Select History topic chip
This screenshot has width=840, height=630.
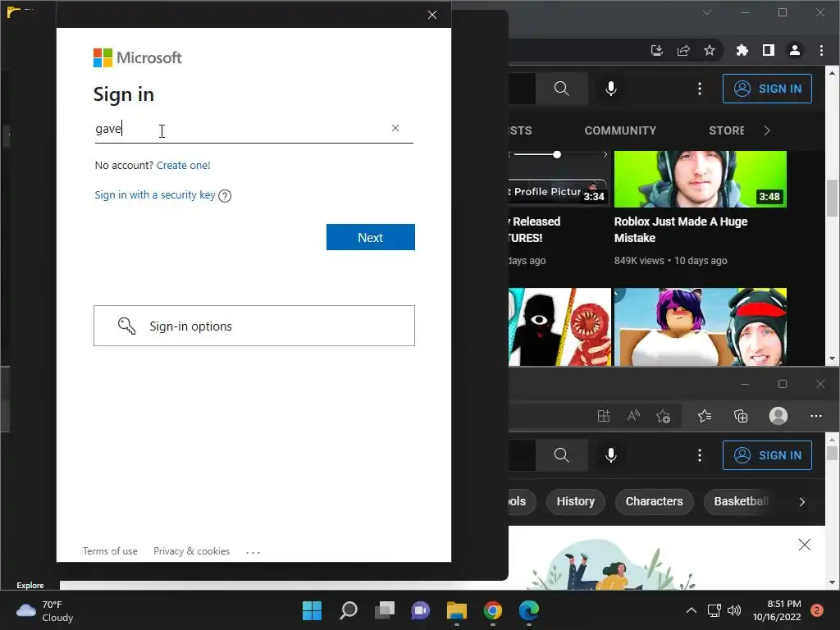575,501
